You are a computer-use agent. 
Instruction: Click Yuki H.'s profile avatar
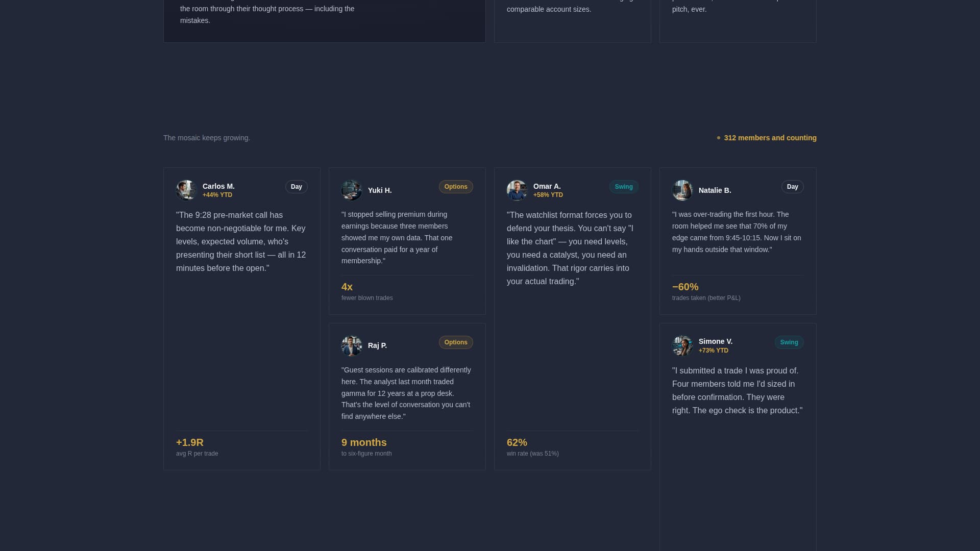pos(352,190)
